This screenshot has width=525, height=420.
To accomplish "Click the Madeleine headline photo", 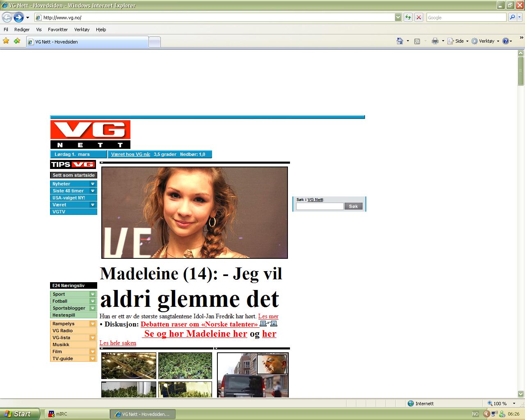I will pyautogui.click(x=194, y=212).
